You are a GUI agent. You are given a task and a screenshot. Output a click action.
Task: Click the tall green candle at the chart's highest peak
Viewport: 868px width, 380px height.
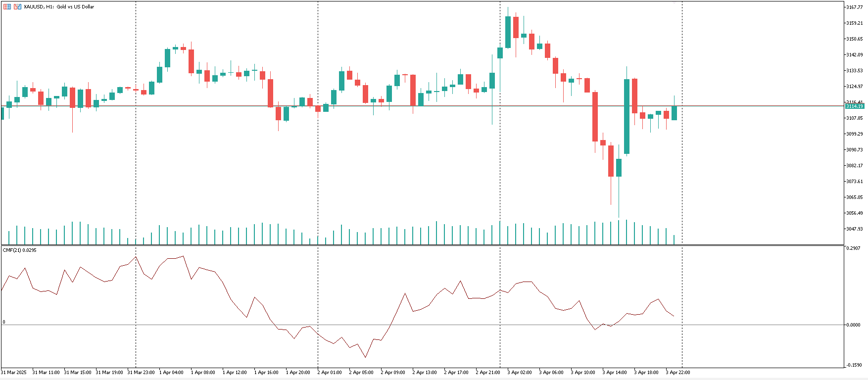508,32
